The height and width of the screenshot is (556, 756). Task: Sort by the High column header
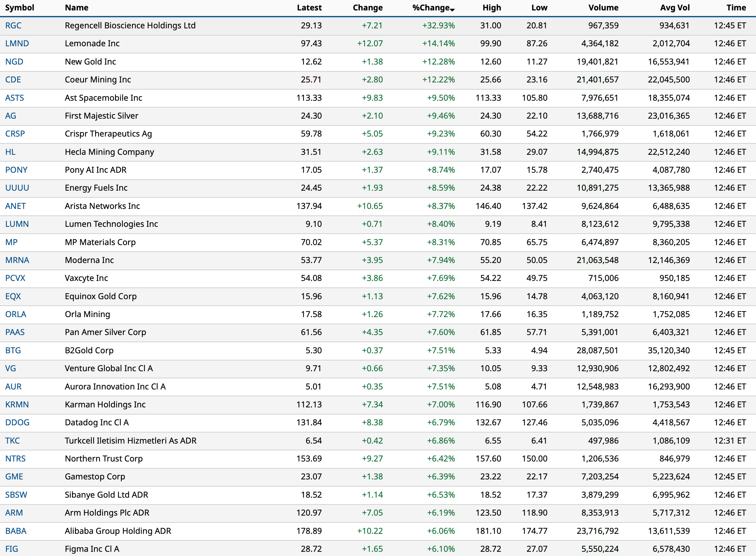491,8
